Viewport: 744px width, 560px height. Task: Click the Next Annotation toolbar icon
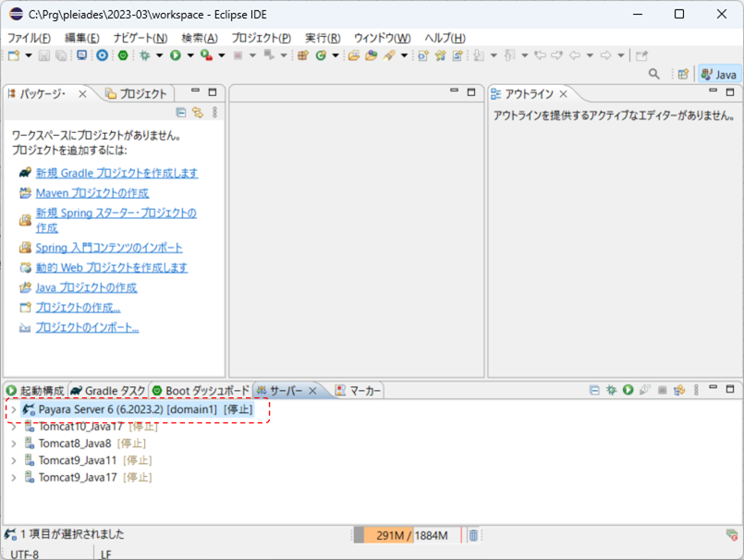pos(480,55)
